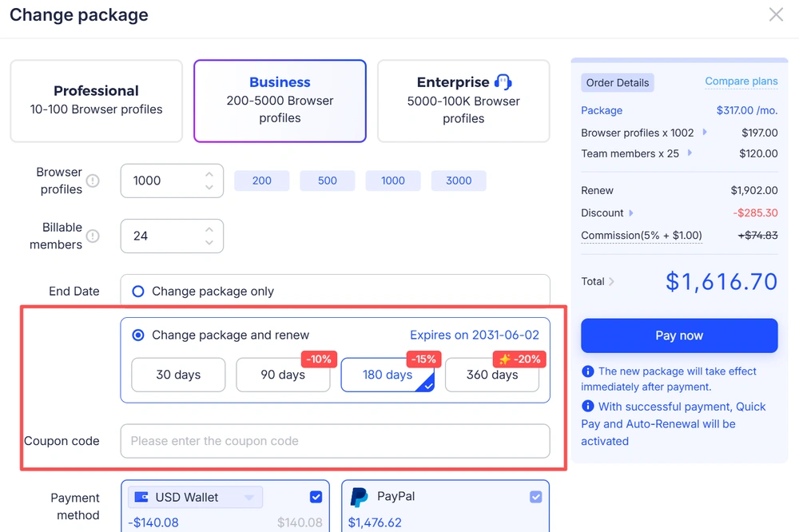Uncheck the USD Wallet payment checkbox
The image size is (799, 532).
tap(316, 497)
